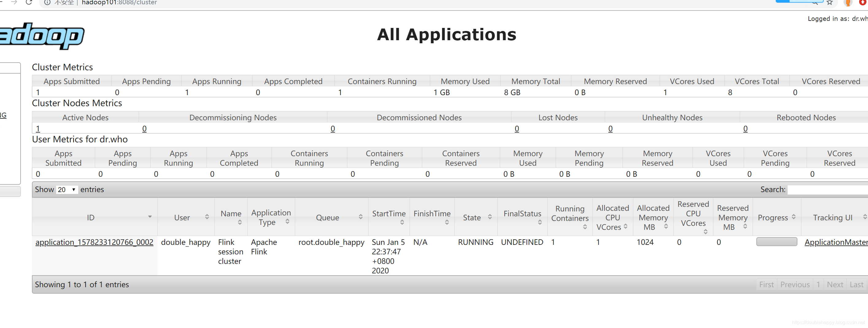Open the Unhealthy Nodes count link

610,129
